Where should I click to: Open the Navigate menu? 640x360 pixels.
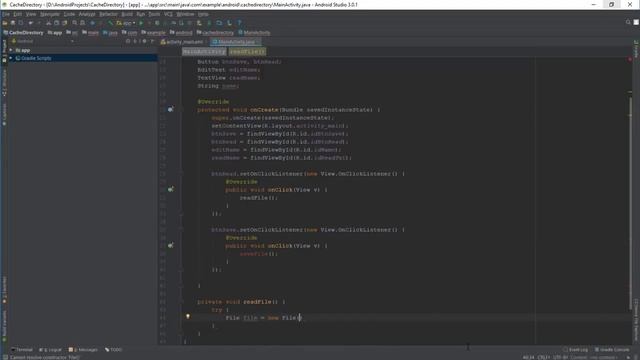50,14
